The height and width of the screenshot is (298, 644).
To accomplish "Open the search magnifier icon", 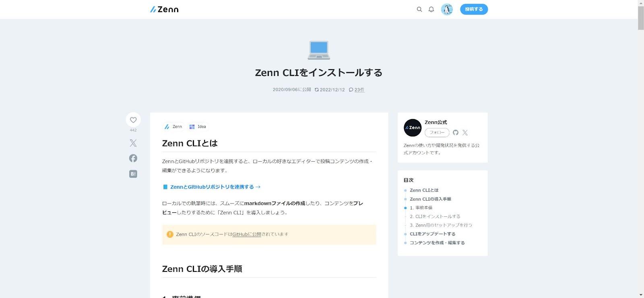I will click(419, 9).
